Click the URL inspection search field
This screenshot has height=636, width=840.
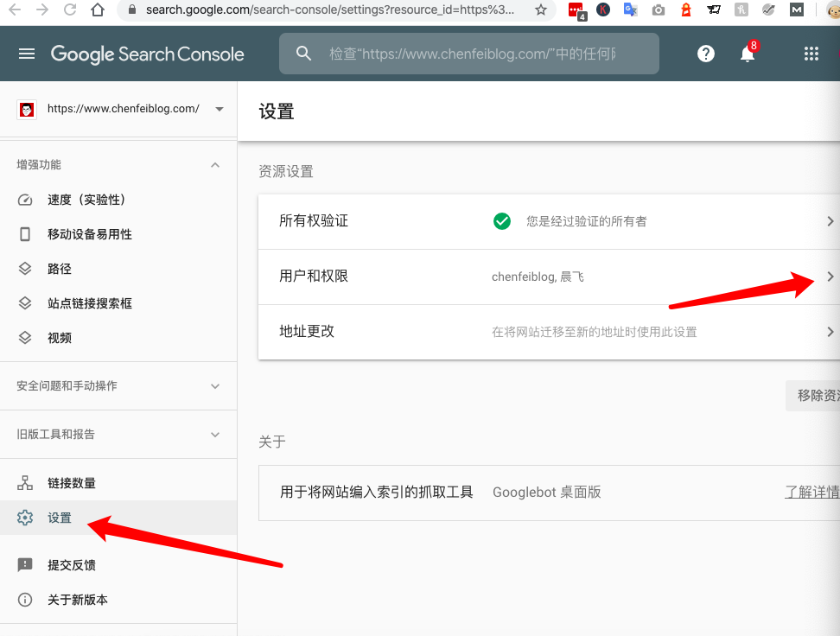coord(469,54)
